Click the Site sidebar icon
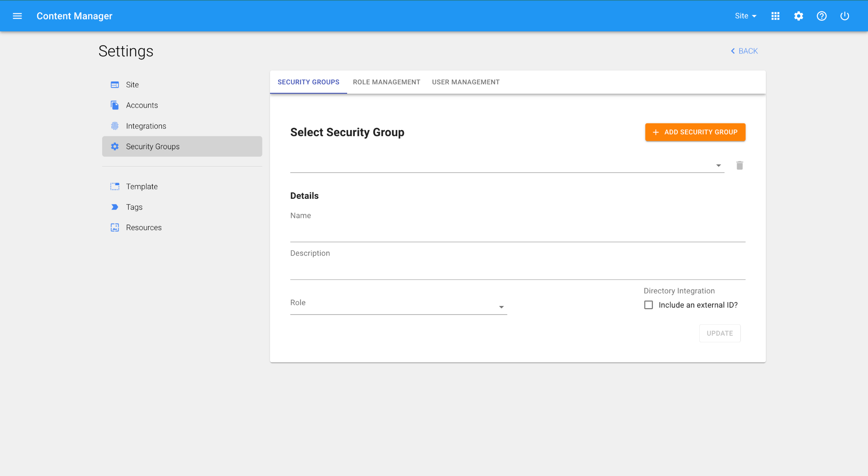Screen dimensions: 868x476 115,85
